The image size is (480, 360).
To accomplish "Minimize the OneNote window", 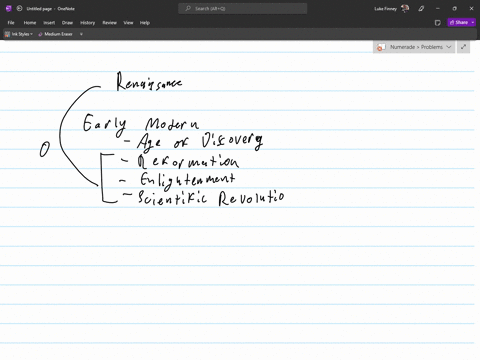I will tap(438, 9).
